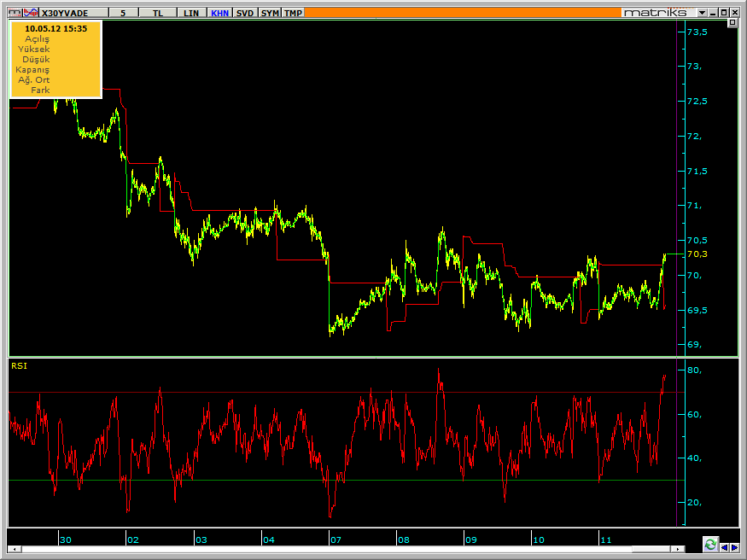Click the Açılış label in info box
This screenshot has height=560, width=747.
tap(38, 39)
